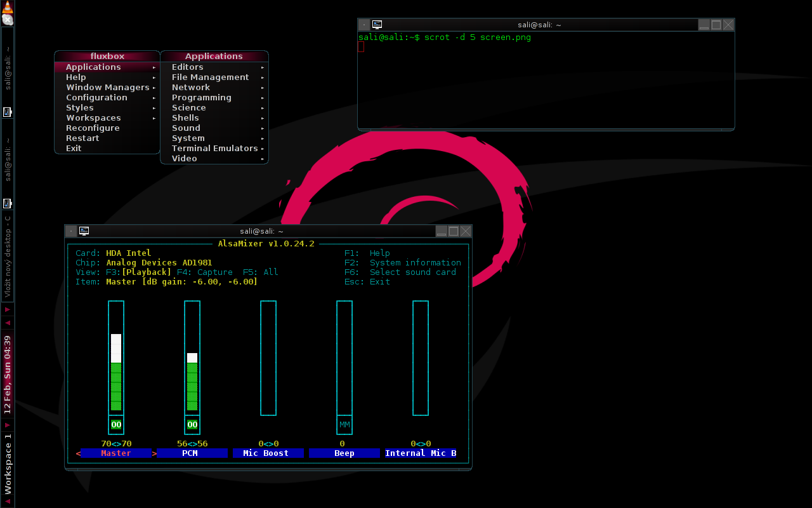
Task: Click the 56<>56 PCM level value
Action: pyautogui.click(x=192, y=443)
